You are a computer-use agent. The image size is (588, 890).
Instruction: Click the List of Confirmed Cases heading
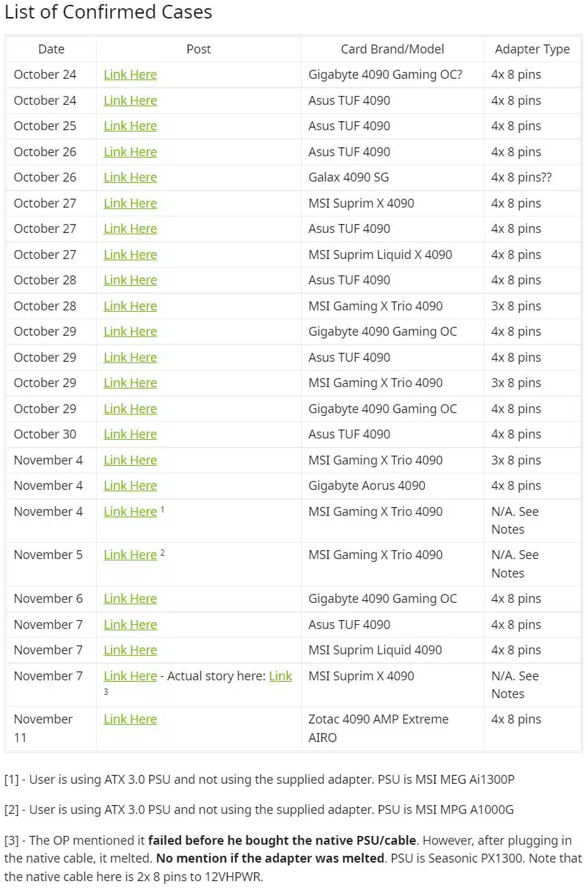[108, 12]
